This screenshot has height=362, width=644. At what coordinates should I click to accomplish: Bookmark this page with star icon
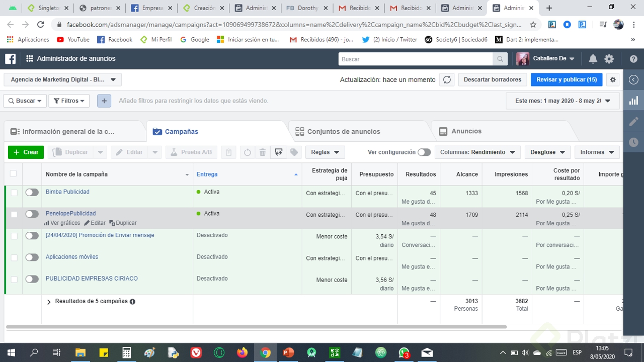(533, 25)
